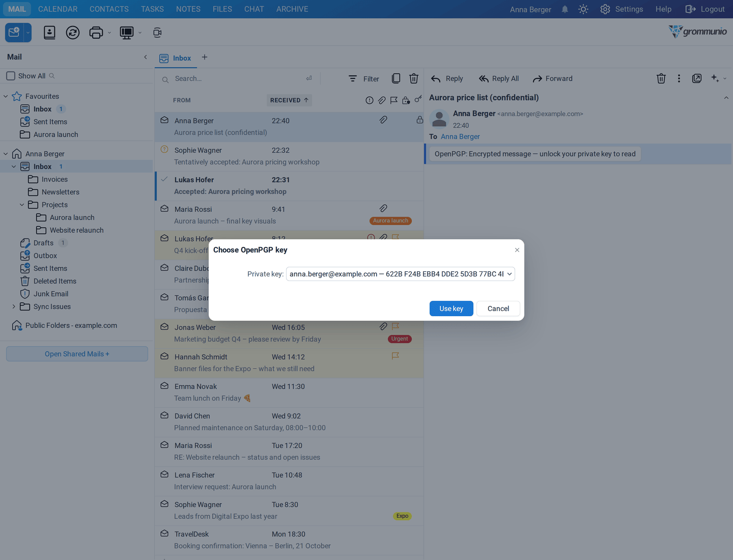Click the monitor view layout icon

tap(127, 33)
